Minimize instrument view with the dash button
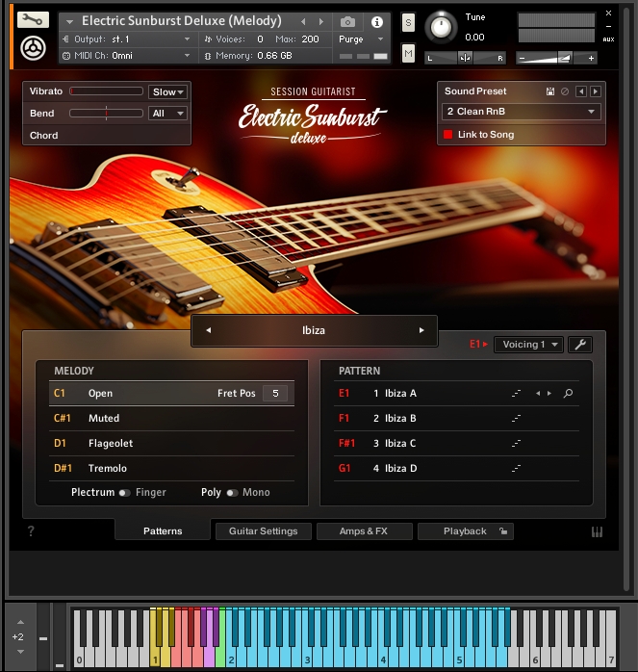This screenshot has height=672, width=638. 608,26
